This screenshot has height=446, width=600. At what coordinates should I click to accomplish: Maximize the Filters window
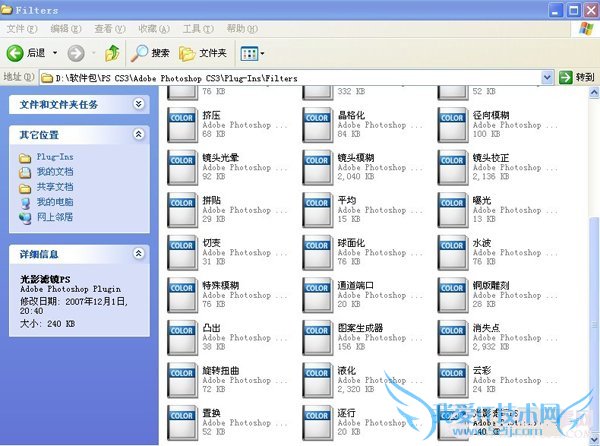tap(573, 10)
